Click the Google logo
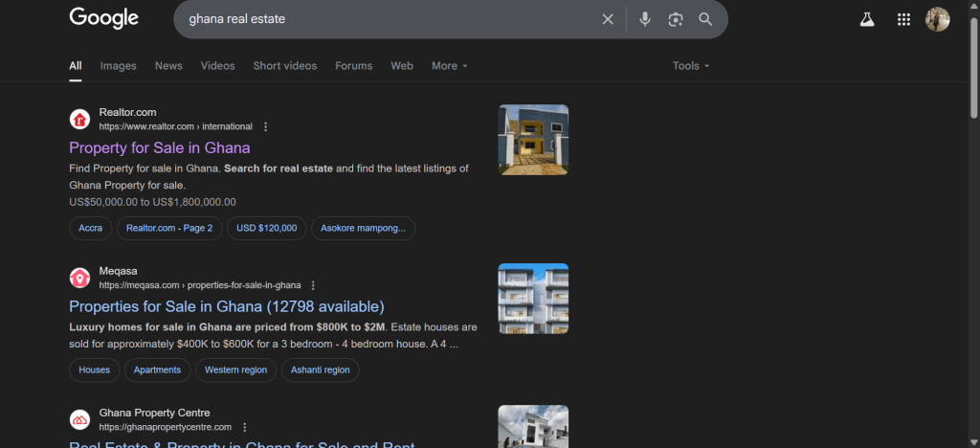The image size is (980, 448). coord(103,19)
